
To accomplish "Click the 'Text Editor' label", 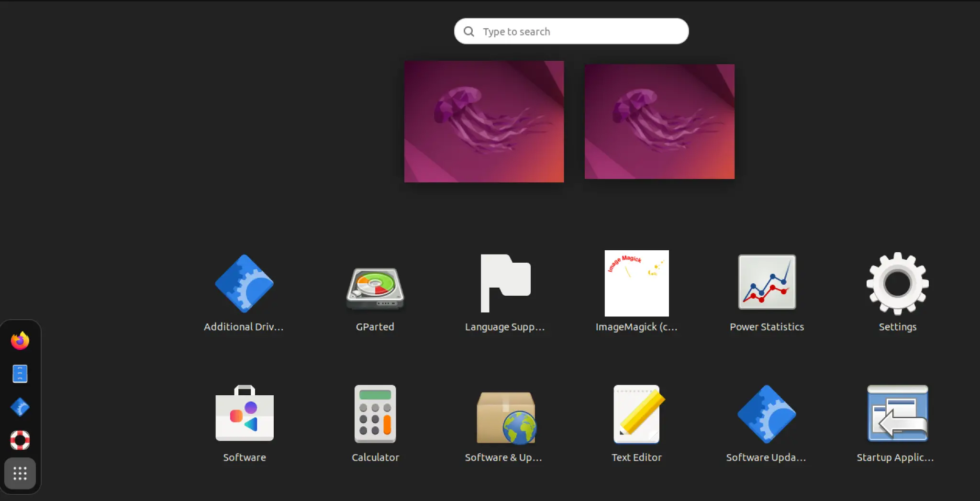I will coord(636,457).
